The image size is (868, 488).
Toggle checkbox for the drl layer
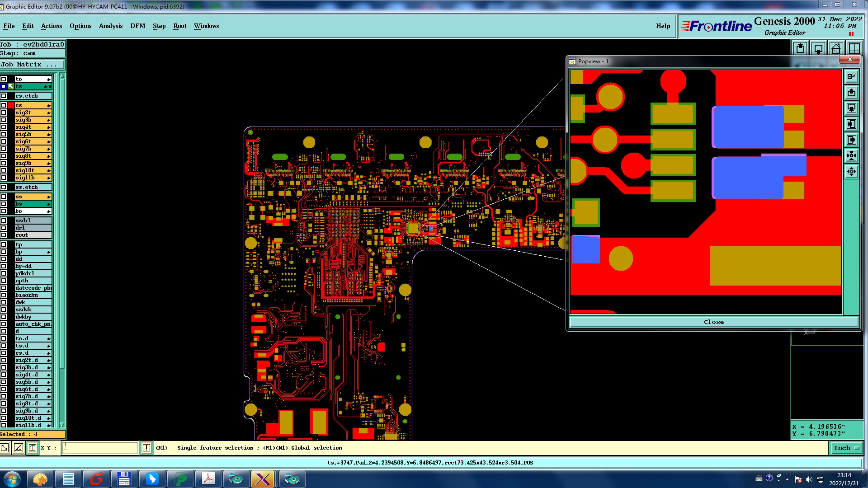(4, 228)
